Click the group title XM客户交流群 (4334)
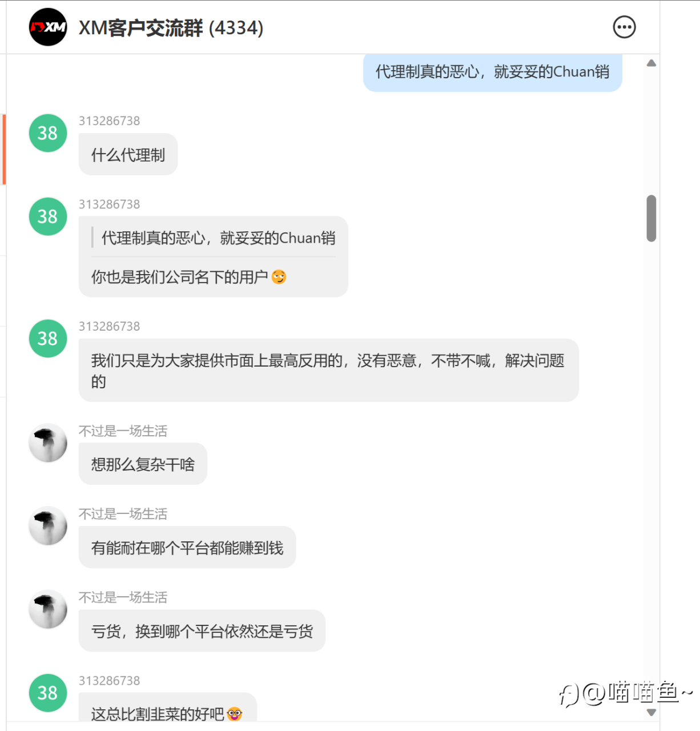The width and height of the screenshot is (700, 731). pyautogui.click(x=171, y=27)
